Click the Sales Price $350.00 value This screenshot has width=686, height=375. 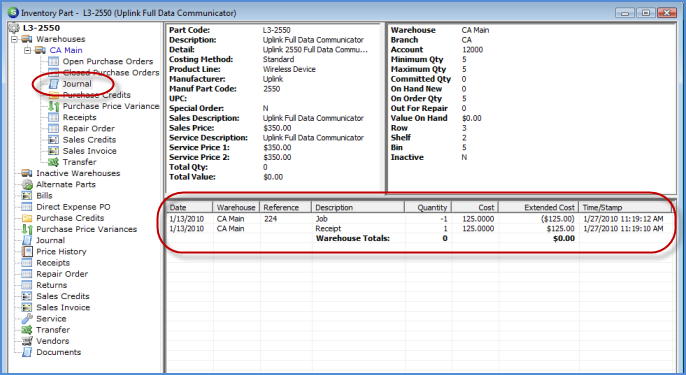pyautogui.click(x=277, y=128)
